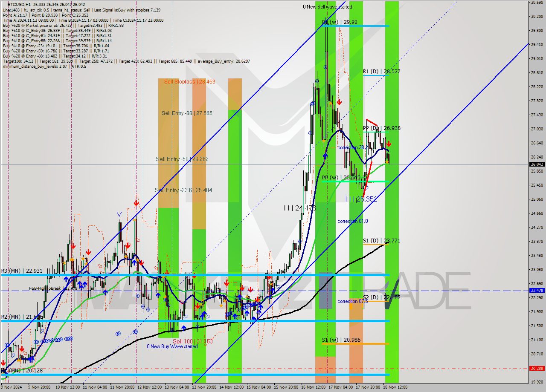Viewport: 546px width, 392px height.
Task: Select the '18 Nov 12:00' time axis label
Action: tap(395, 387)
